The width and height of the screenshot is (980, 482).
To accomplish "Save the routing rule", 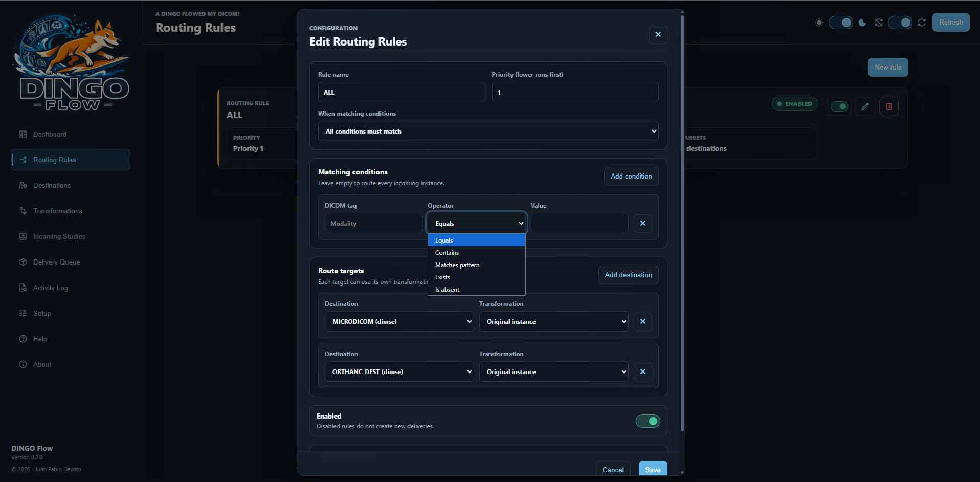I will click(x=653, y=469).
